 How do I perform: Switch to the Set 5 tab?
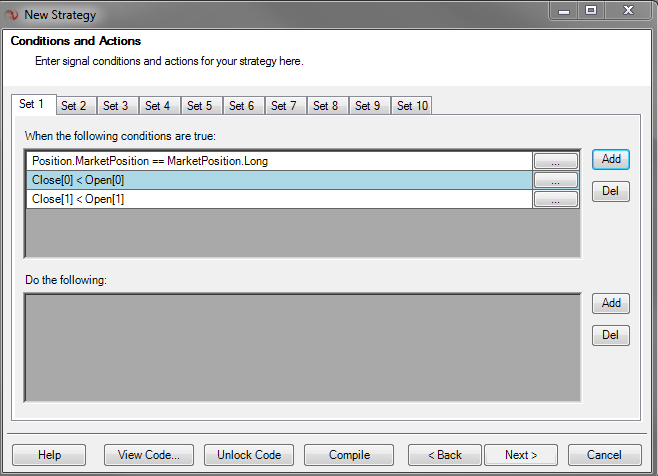[199, 106]
